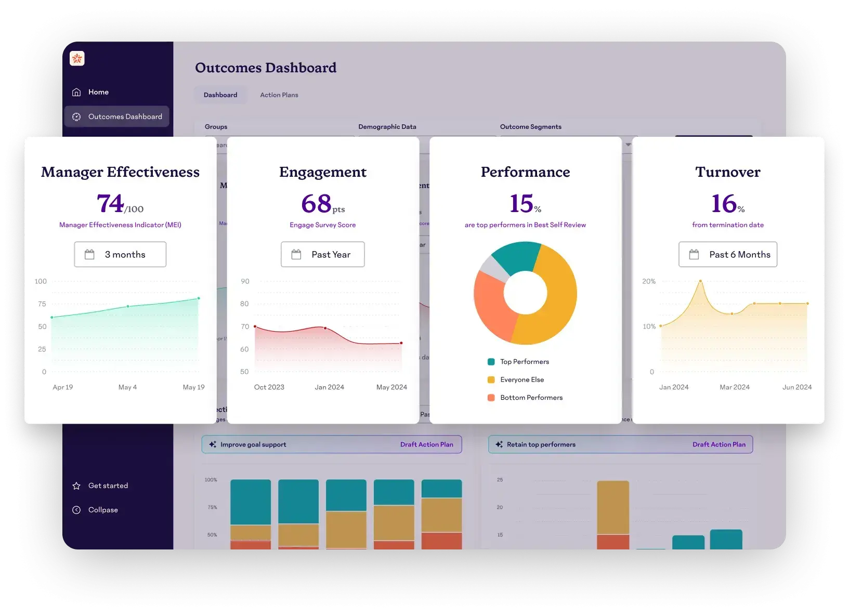849x616 pixels.
Task: Select the Dashboard tab
Action: click(220, 95)
